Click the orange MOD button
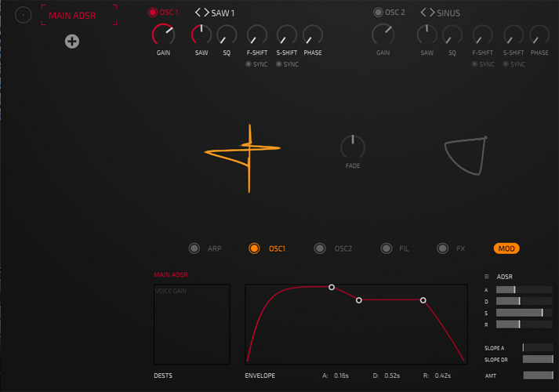The height and width of the screenshot is (392, 559). tap(506, 249)
